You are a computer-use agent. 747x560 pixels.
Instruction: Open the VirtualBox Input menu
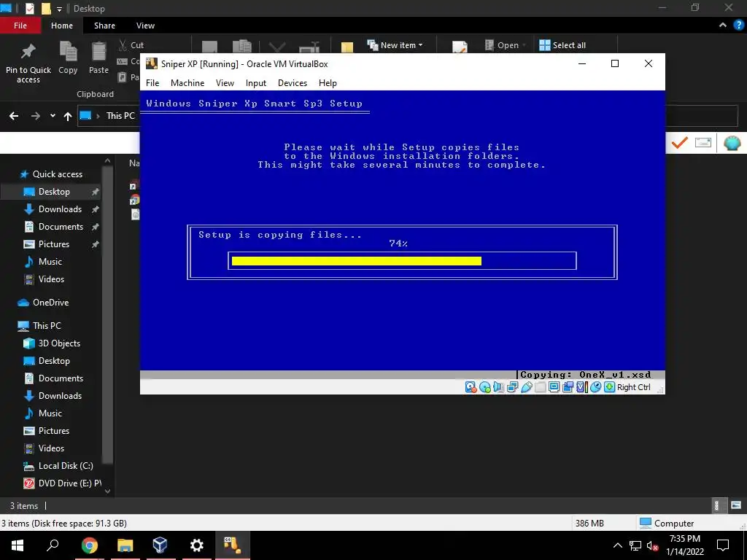click(256, 83)
